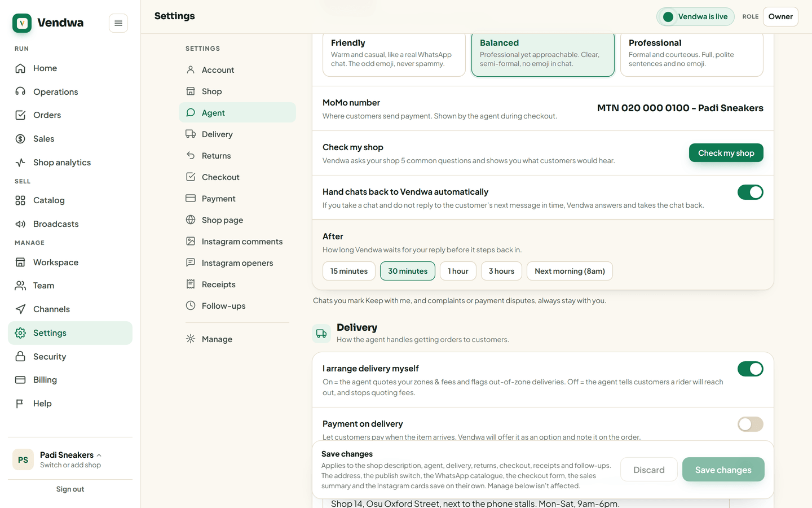Open Instagram comments settings
Viewport: 812px width, 508px height.
(x=237, y=242)
